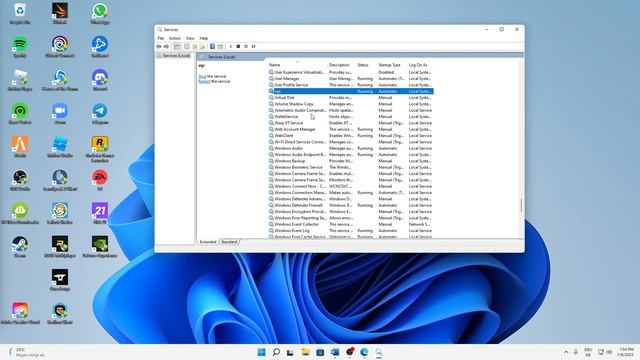Switch to the Standard tab
The image size is (640, 360).
pos(229,242)
